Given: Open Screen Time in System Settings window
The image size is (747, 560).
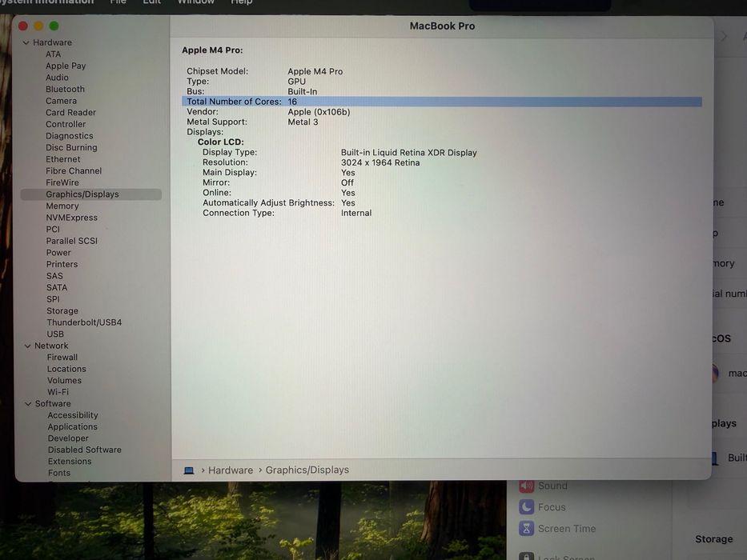Looking at the screenshot, I should click(x=557, y=529).
